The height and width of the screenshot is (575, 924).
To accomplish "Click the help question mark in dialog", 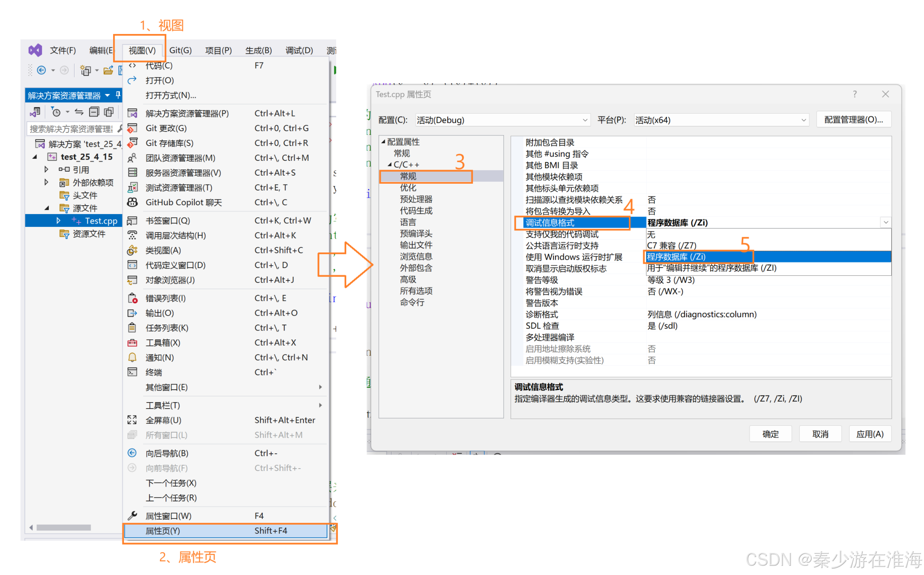I will click(854, 94).
